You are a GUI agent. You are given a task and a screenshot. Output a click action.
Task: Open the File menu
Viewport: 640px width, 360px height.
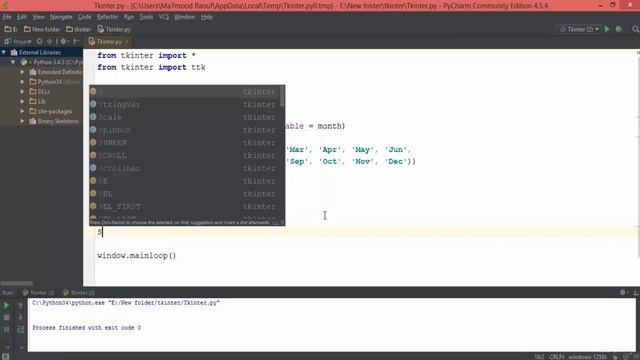7,17
